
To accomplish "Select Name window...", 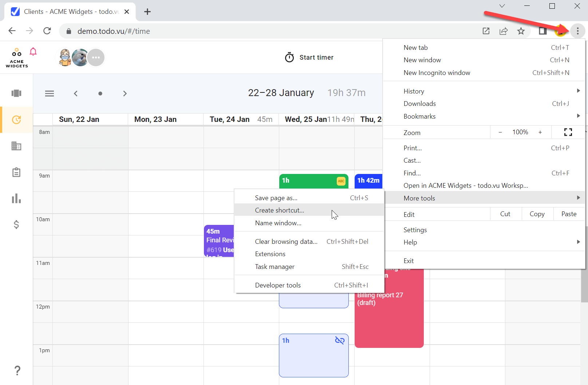I will [309, 223].
